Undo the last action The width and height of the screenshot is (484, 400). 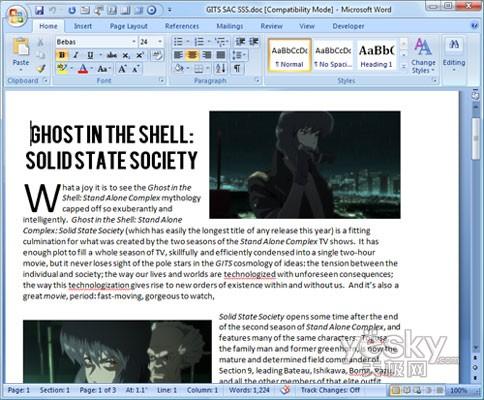53,10
